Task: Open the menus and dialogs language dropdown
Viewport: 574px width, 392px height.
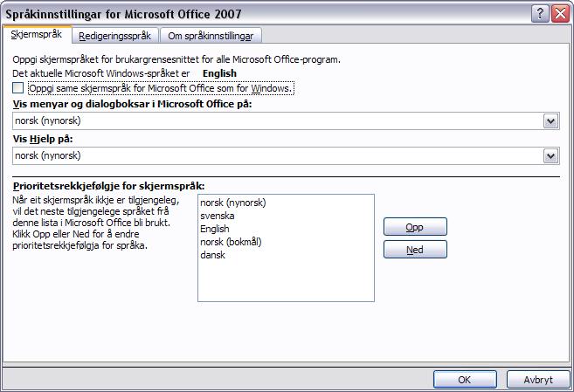Action: click(x=551, y=121)
